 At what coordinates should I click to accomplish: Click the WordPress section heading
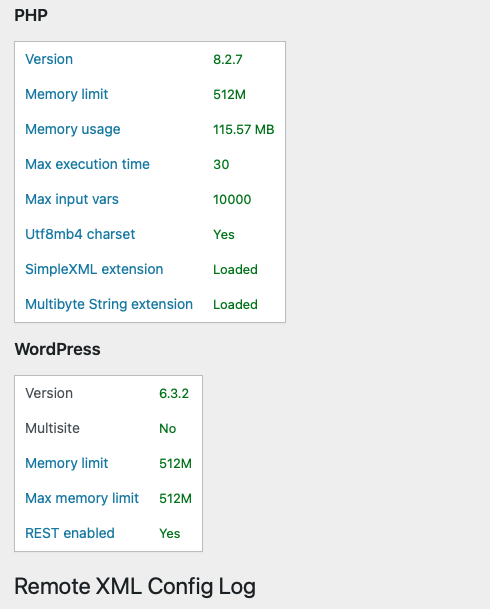point(57,349)
